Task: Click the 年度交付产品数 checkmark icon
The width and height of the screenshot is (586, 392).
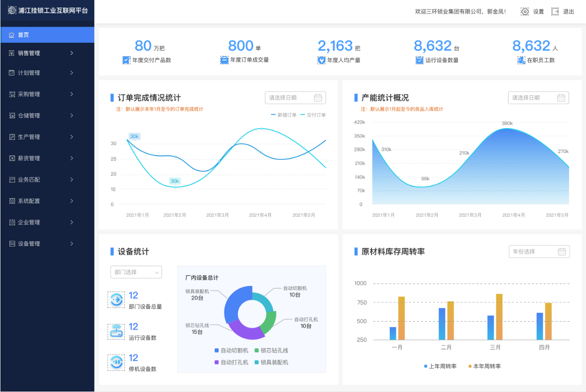Action: 126,60
